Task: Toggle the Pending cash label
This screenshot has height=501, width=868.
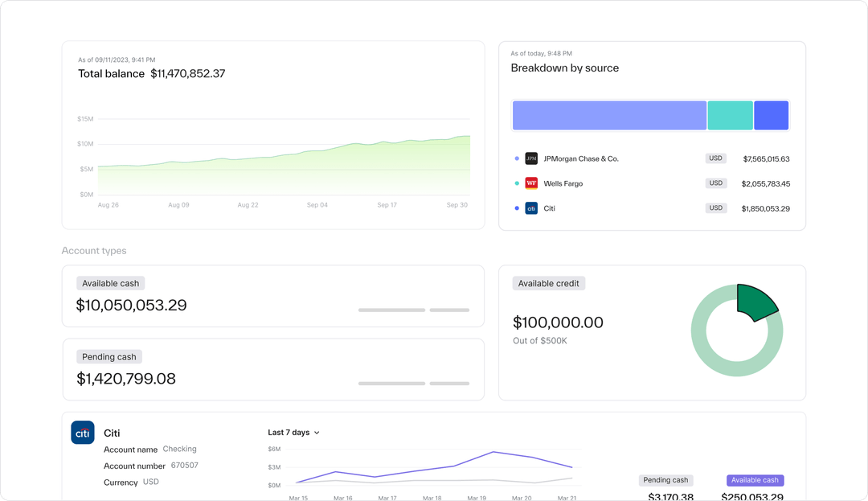Action: tap(108, 356)
